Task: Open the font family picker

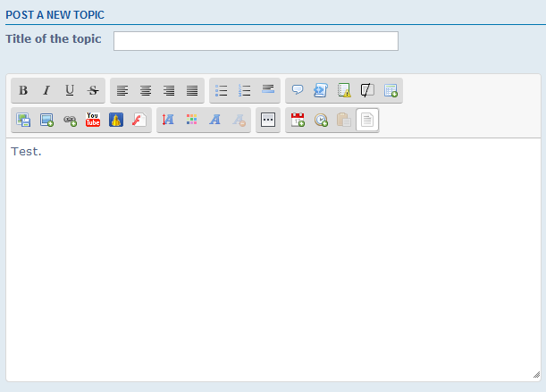Action: [215, 120]
